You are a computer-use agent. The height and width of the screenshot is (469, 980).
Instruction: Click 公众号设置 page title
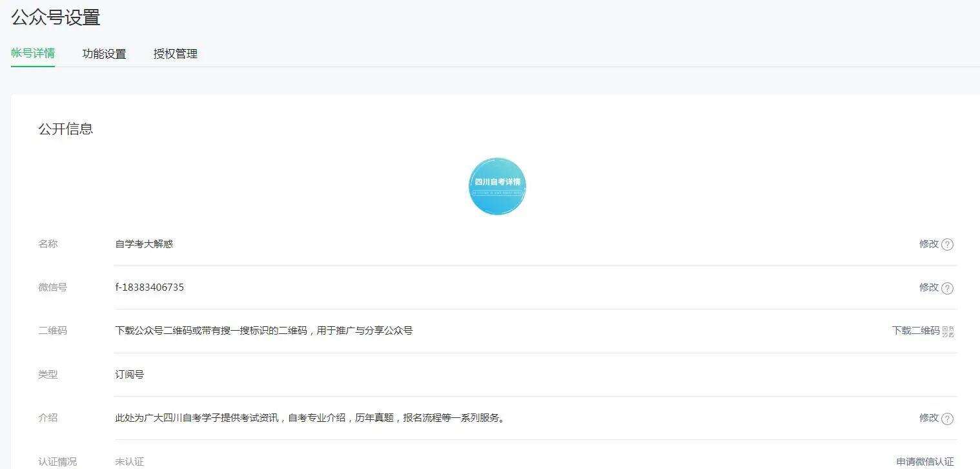click(x=56, y=17)
